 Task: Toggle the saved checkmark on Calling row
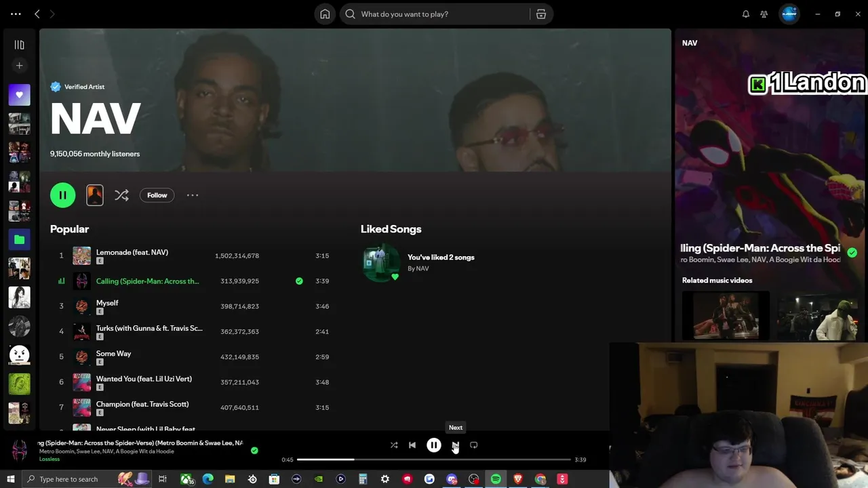(299, 281)
